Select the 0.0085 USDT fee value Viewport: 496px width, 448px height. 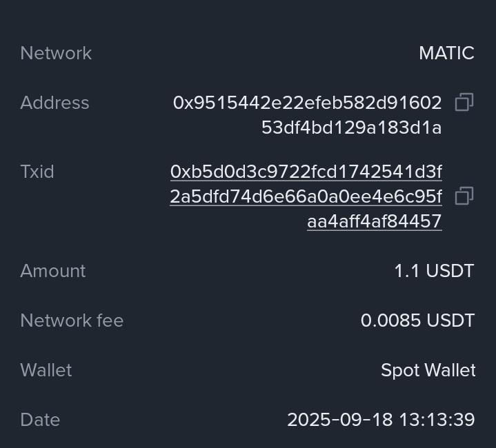click(x=417, y=320)
